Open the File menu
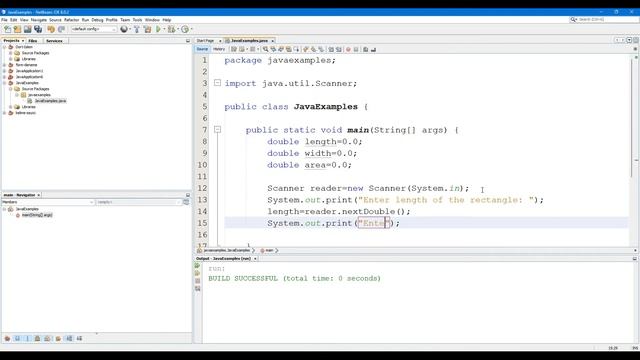Screen dimensions: 640x360 pyautogui.click(x=4, y=20)
